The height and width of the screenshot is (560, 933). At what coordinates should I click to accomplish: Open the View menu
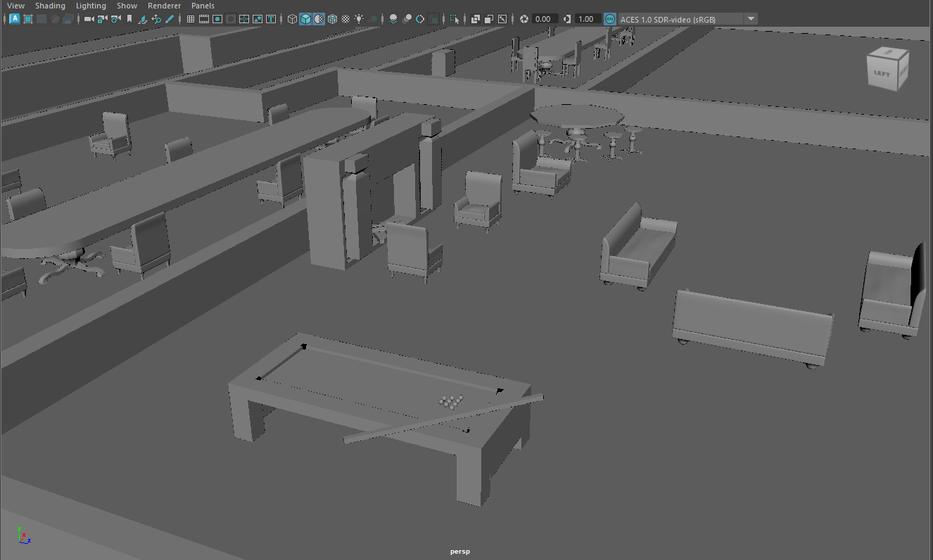pos(15,6)
